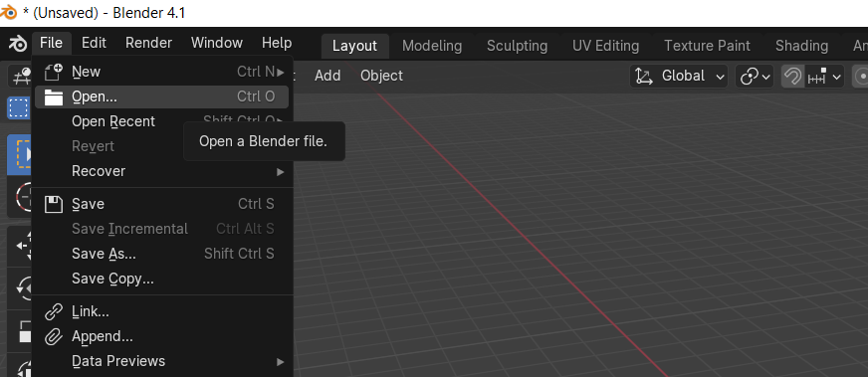Click the paperclip Append icon
This screenshot has height=377, width=868.
pos(54,336)
